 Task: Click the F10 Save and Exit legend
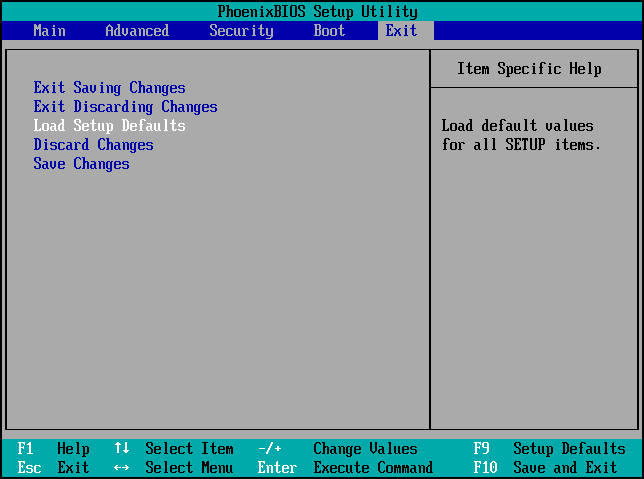(x=545, y=467)
